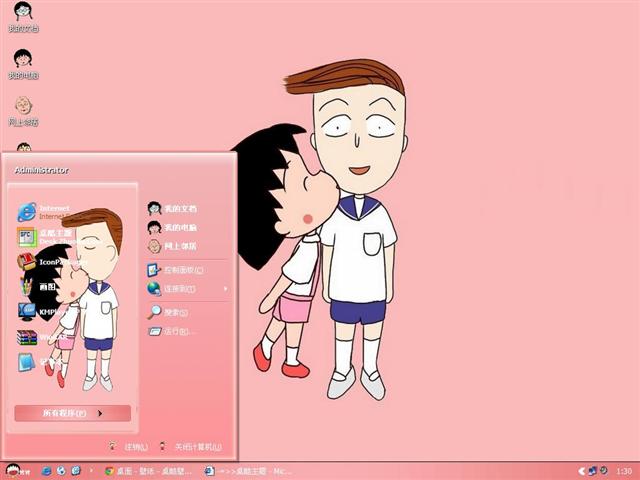Launch Internet Explorer from Quick Launch
This screenshot has width=640, height=480.
(47, 471)
